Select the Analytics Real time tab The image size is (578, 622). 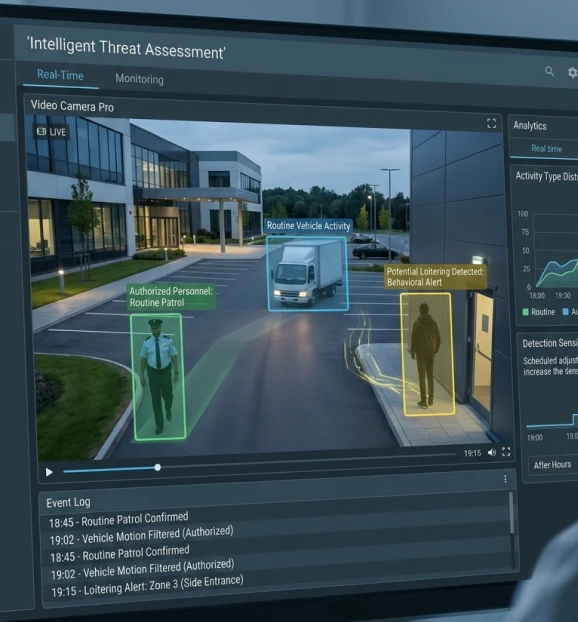click(x=546, y=149)
